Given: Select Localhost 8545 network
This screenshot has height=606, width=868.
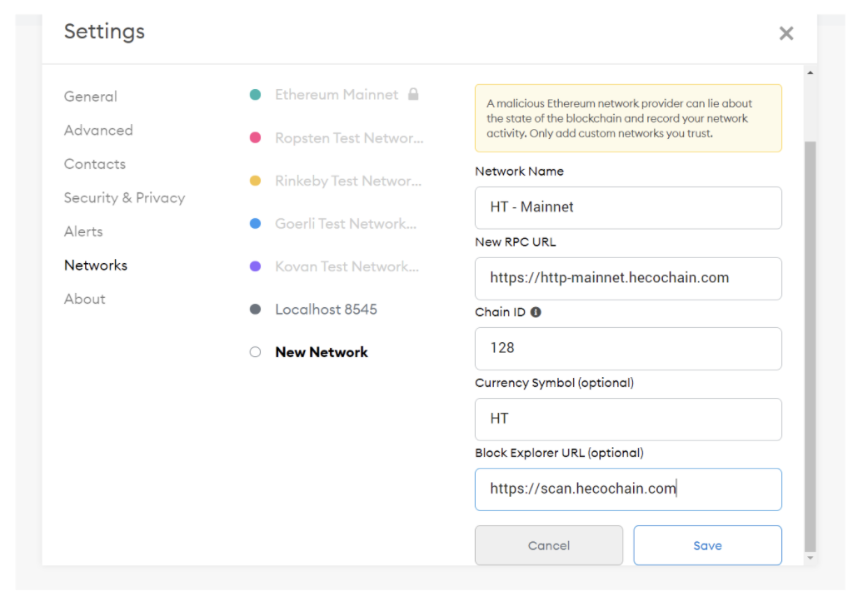Looking at the screenshot, I should [326, 310].
